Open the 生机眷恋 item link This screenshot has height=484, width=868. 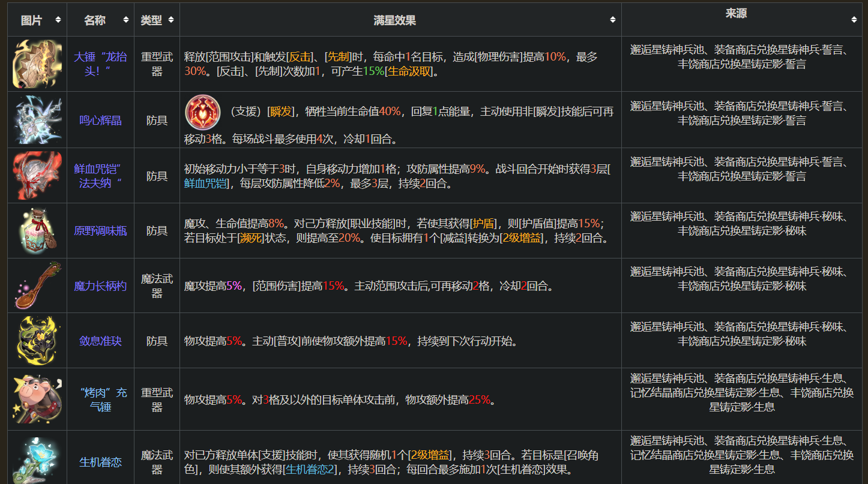pos(101,462)
